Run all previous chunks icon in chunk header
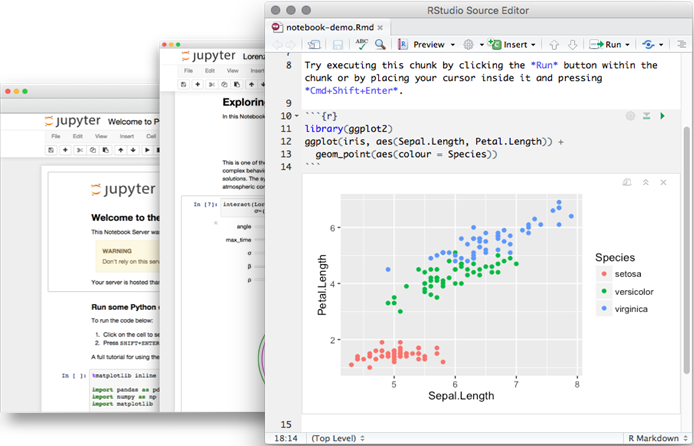694x446 pixels. (646, 117)
